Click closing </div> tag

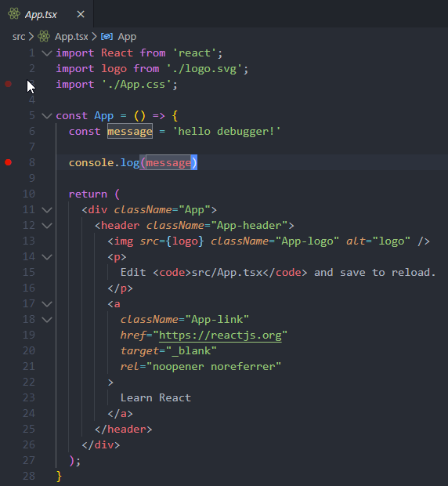click(x=100, y=445)
